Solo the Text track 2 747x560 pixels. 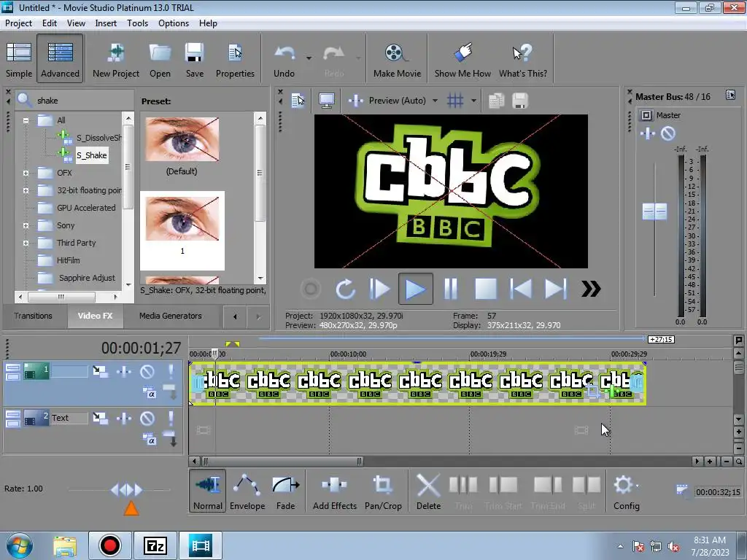171,419
